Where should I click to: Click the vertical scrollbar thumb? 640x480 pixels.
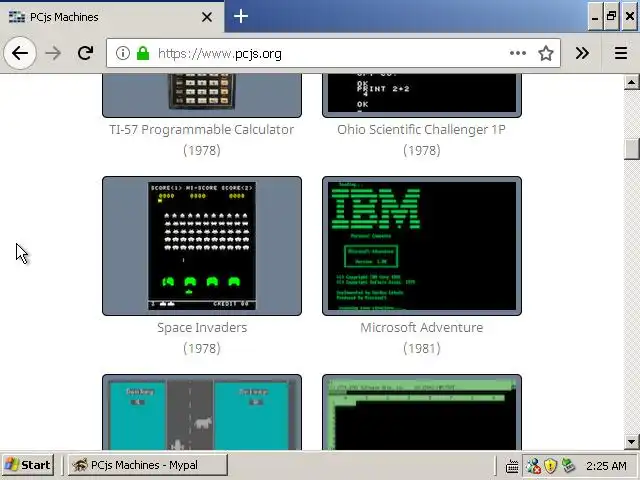(x=631, y=149)
